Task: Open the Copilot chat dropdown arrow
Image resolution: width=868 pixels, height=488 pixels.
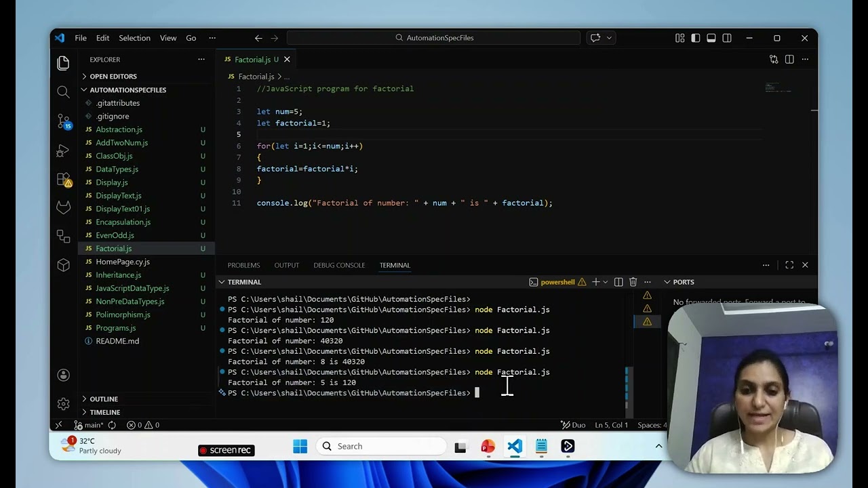Action: point(609,38)
